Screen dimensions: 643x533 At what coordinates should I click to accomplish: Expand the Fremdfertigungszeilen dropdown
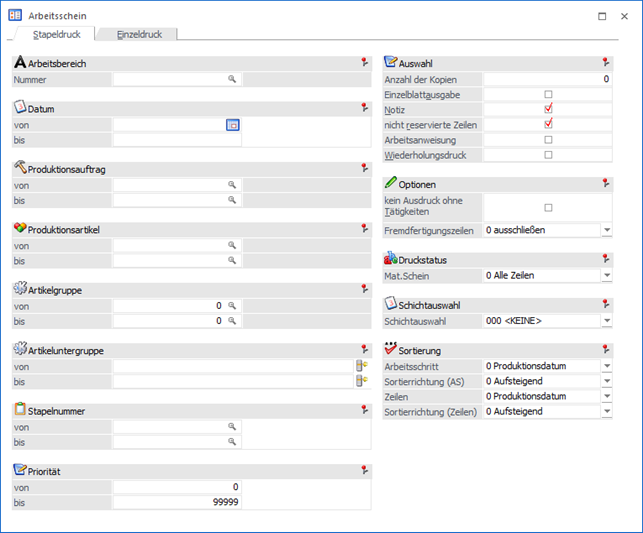click(x=606, y=230)
